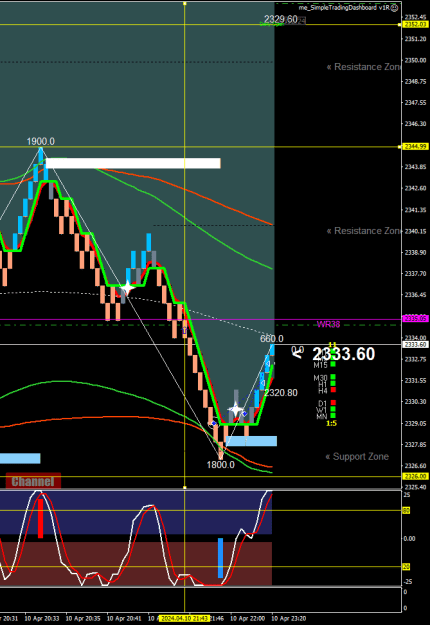
Task: Click the 1800.0 swing low label
Action: [220, 465]
